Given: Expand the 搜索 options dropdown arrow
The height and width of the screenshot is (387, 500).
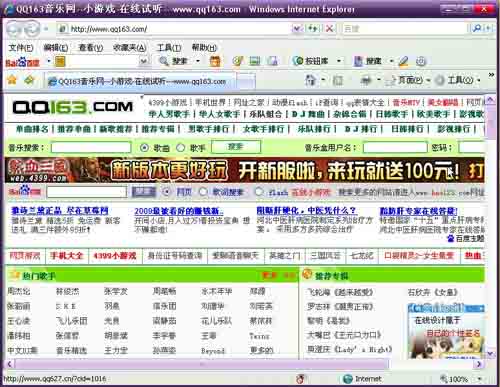Looking at the screenshot, I should coord(198,61).
